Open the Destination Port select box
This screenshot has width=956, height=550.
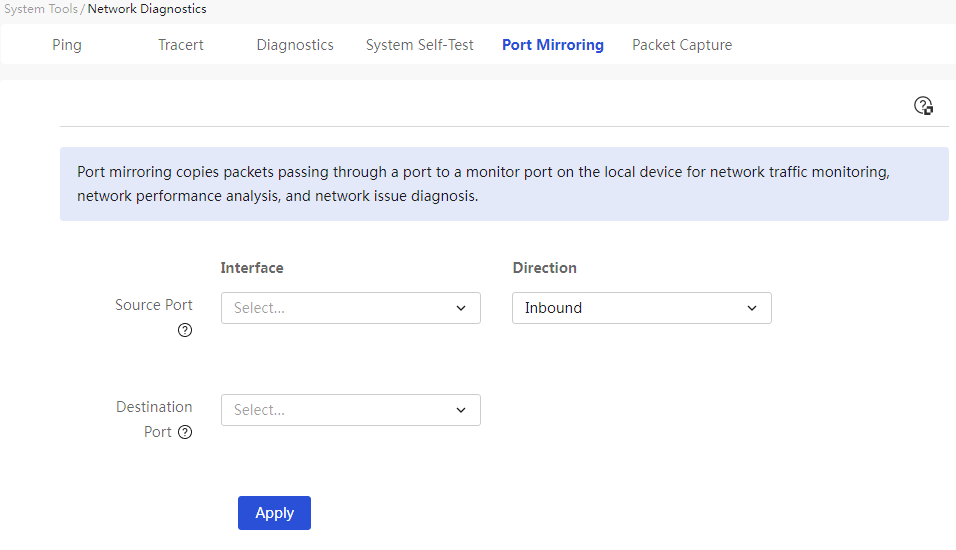tap(351, 410)
